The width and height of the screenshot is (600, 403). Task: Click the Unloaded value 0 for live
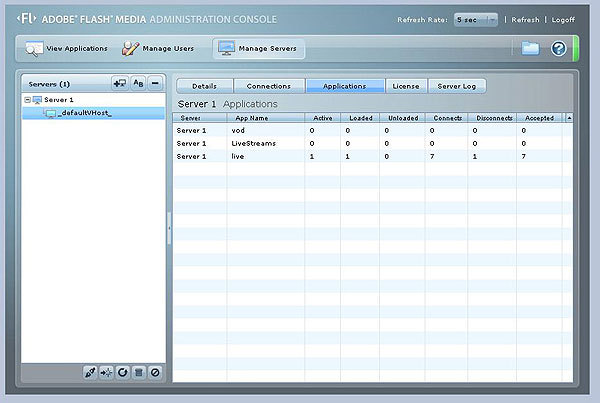[387, 157]
